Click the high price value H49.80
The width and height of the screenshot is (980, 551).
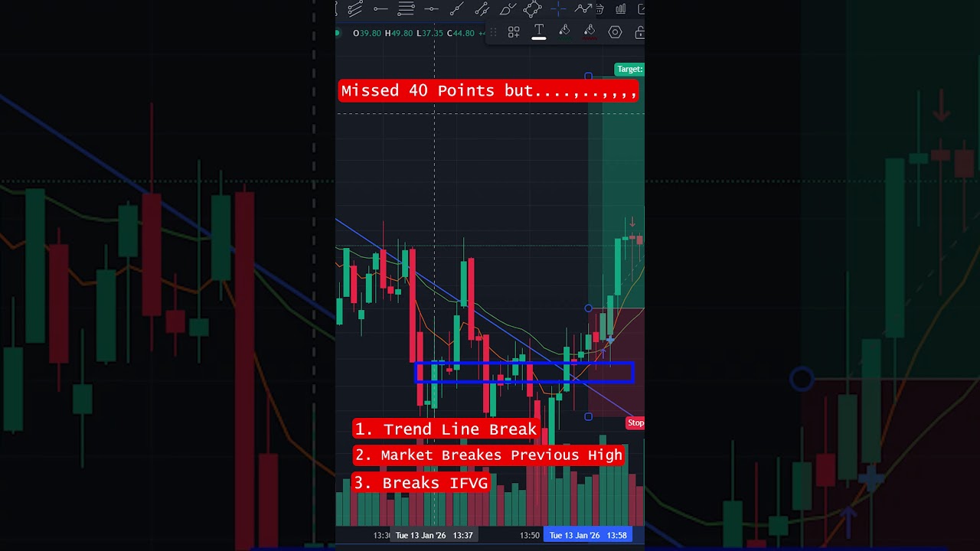(x=399, y=33)
